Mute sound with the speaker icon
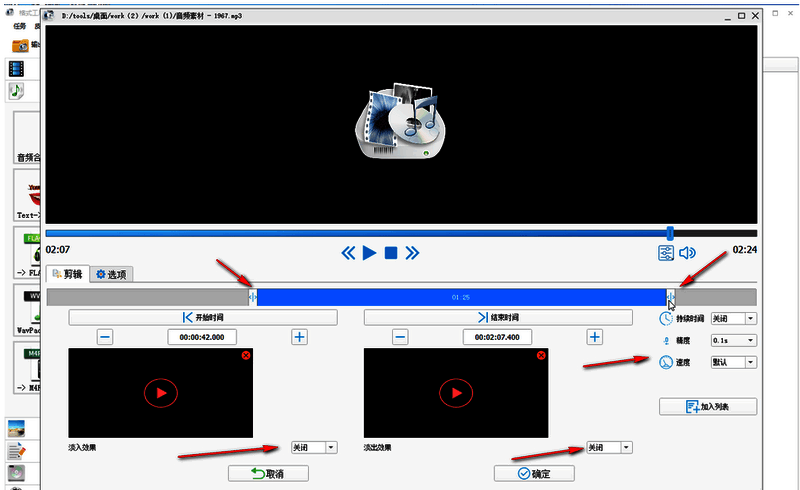Screen dimensions: 800x490 [687, 253]
